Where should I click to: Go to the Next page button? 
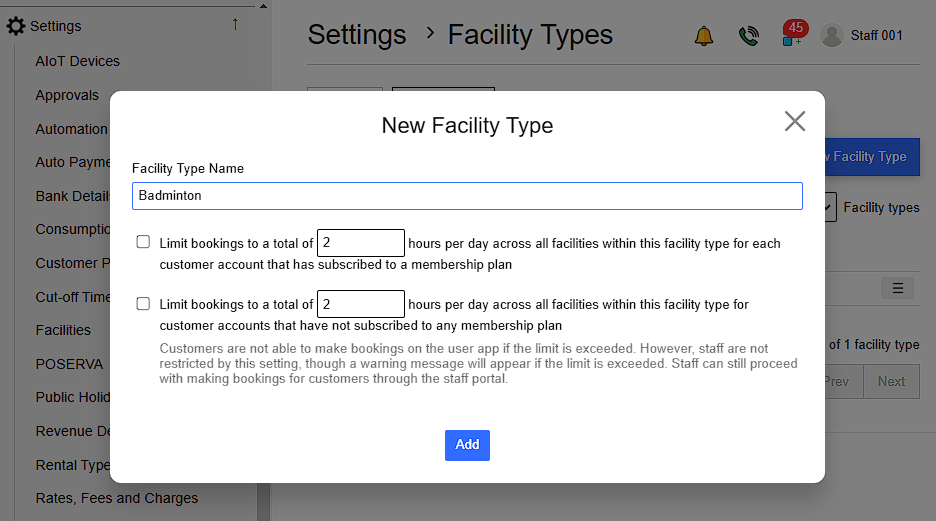[891, 381]
